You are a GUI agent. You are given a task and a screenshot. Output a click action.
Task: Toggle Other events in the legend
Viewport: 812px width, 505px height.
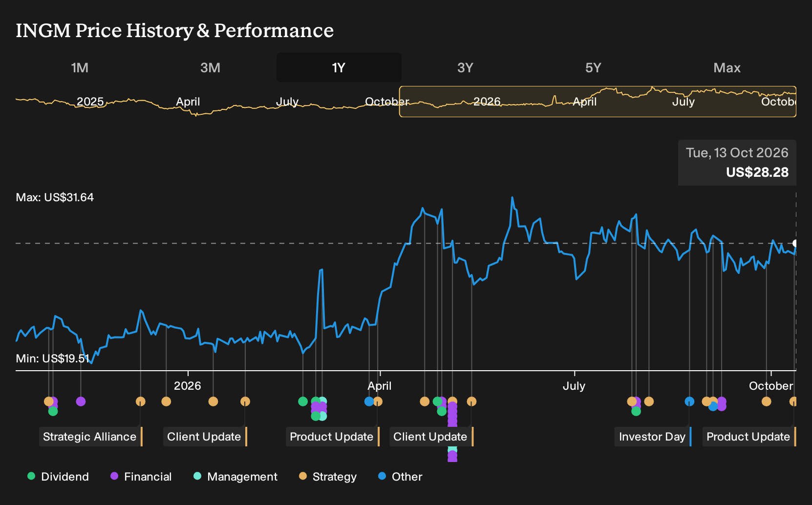point(400,477)
